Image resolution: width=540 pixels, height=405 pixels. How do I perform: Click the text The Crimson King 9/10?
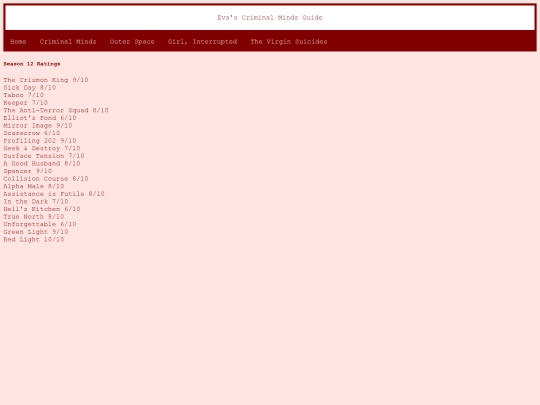(x=46, y=80)
